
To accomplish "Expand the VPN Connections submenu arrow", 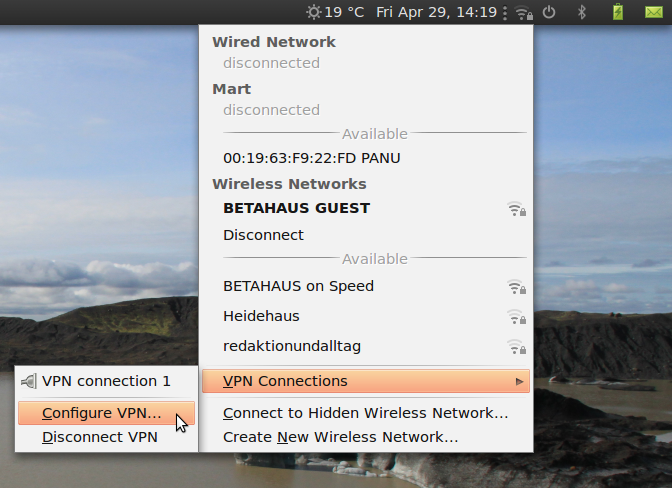I will point(519,381).
